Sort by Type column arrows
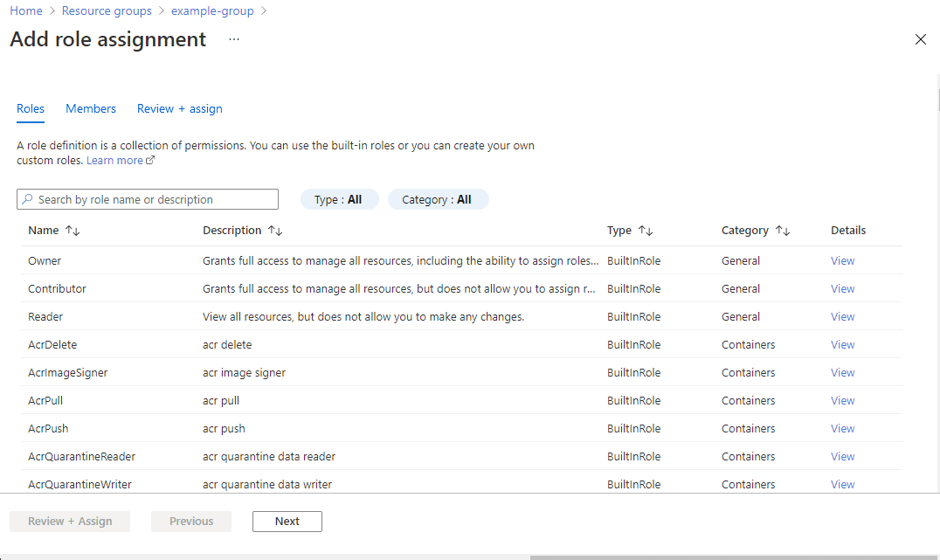This screenshot has width=940, height=560. (x=646, y=231)
